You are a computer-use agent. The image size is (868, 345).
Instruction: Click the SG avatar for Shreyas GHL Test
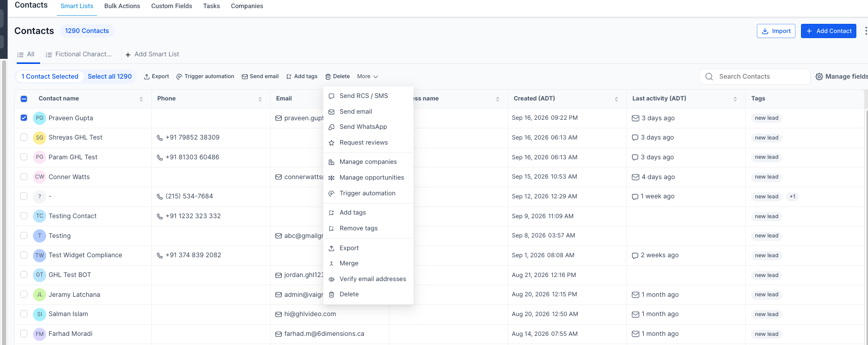40,137
